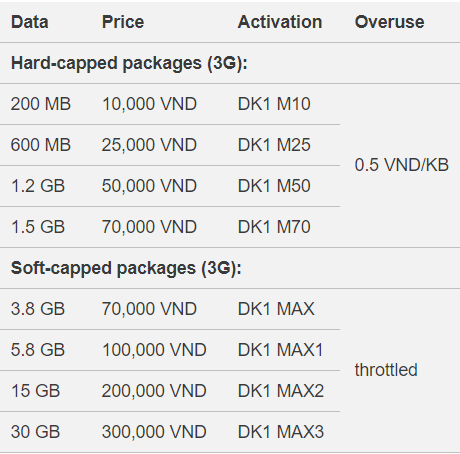Click the 1.2 GB data cell
This screenshot has height=454, width=460.
[38, 186]
